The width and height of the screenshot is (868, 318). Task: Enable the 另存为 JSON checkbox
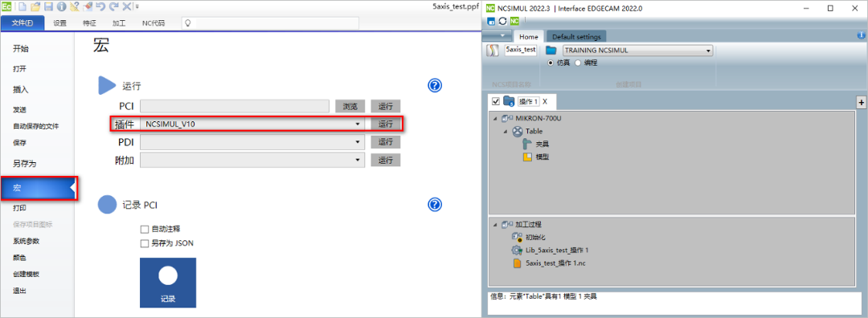tap(145, 243)
